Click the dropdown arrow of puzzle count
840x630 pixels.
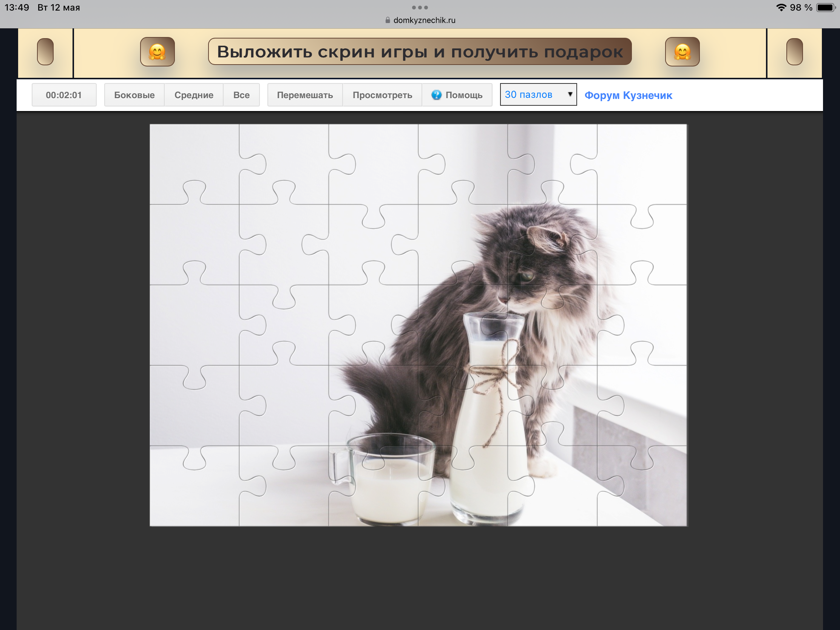(570, 94)
